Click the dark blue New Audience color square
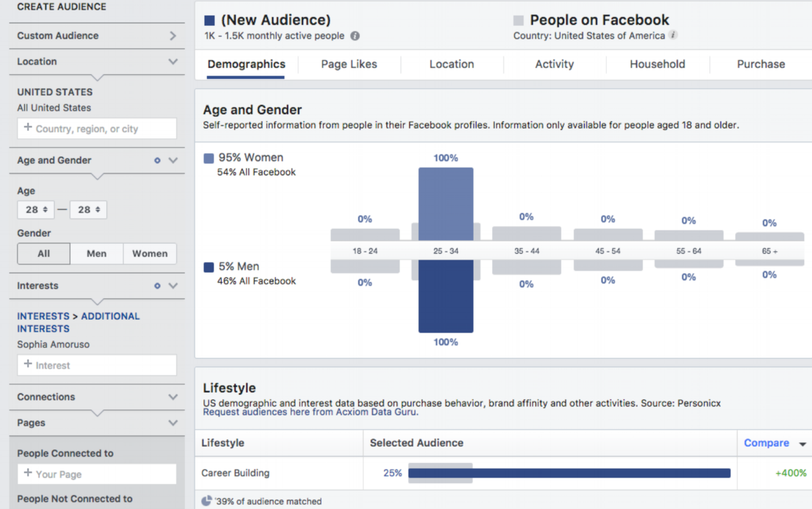This screenshot has height=509, width=812. [209, 20]
